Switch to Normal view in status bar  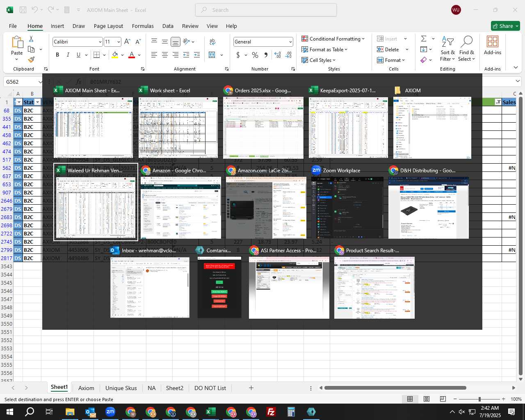click(x=410, y=399)
